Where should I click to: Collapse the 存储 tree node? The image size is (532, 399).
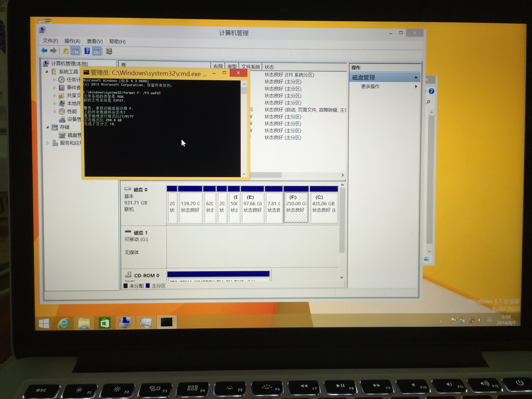click(47, 127)
